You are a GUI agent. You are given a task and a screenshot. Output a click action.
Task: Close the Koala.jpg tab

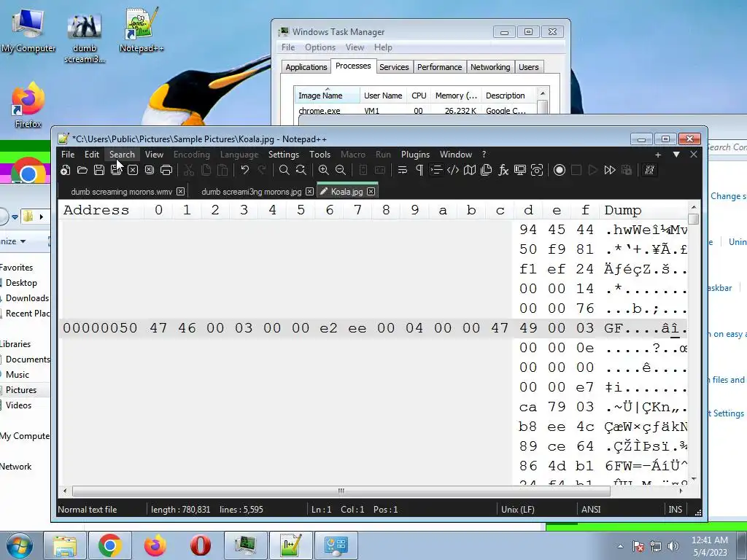(371, 192)
